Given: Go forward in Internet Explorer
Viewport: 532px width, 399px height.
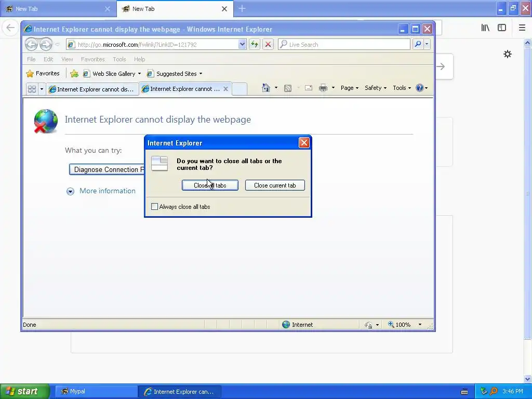Looking at the screenshot, I should (x=46, y=44).
